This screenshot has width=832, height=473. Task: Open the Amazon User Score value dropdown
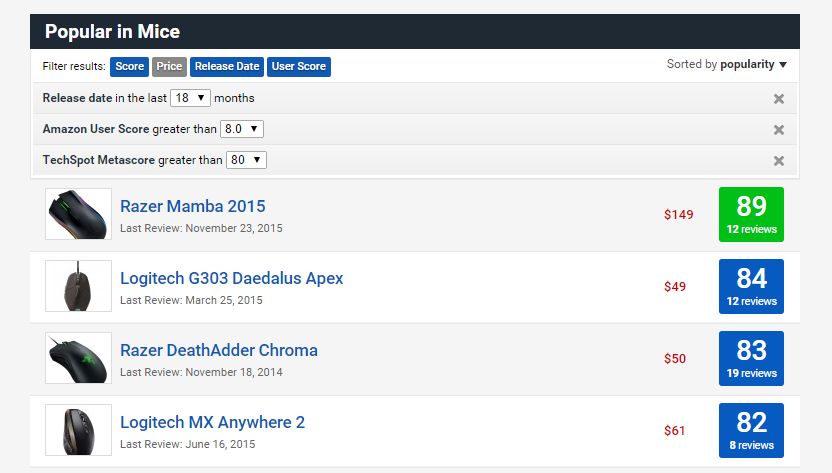(x=242, y=129)
